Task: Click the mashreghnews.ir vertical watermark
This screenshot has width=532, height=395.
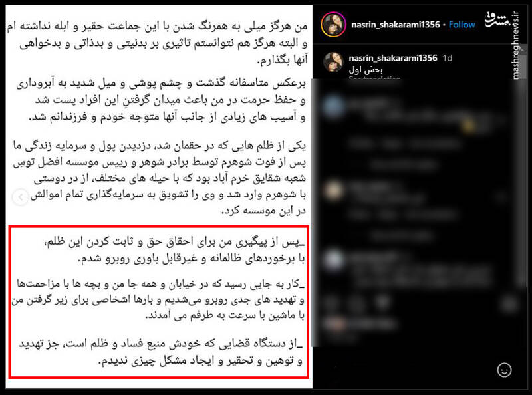Action: pos(516,46)
